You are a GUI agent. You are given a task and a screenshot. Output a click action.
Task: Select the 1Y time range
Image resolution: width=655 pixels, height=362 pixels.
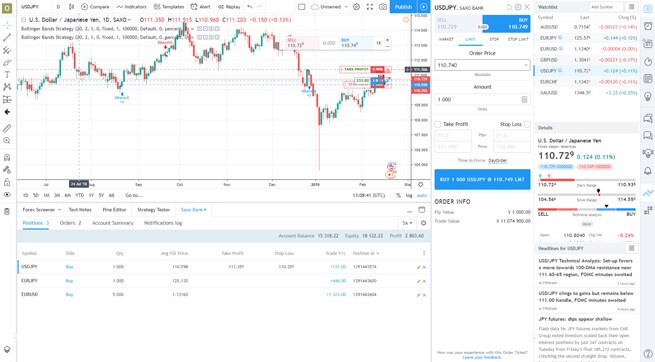(91, 195)
